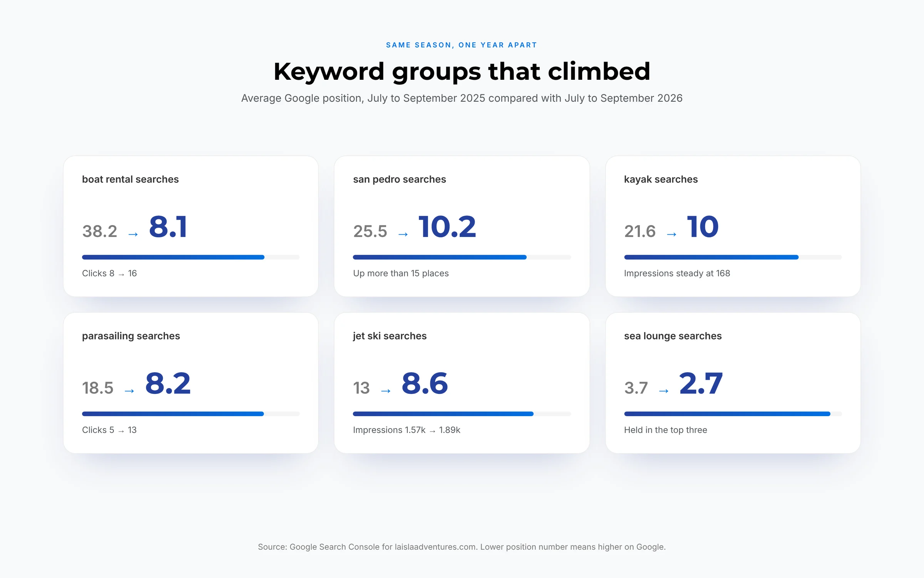Click the kayak progress bar
Screen dimensions: 924x578
tap(733, 257)
